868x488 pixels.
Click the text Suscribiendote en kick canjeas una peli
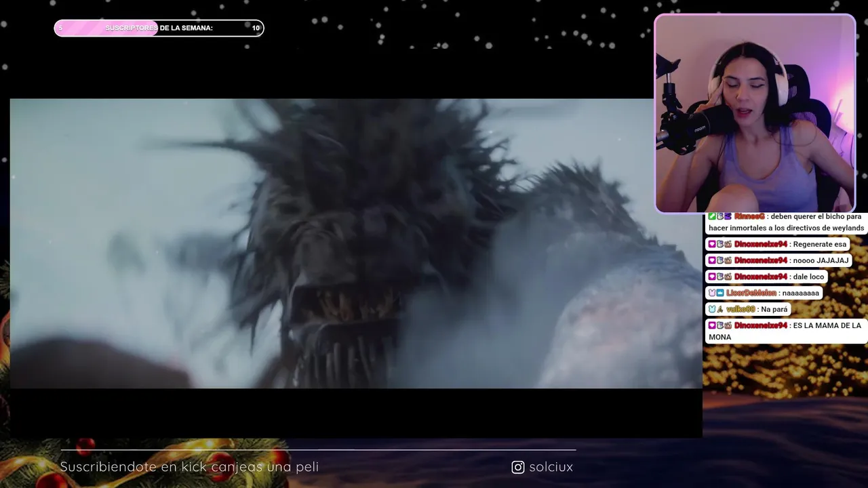189,467
